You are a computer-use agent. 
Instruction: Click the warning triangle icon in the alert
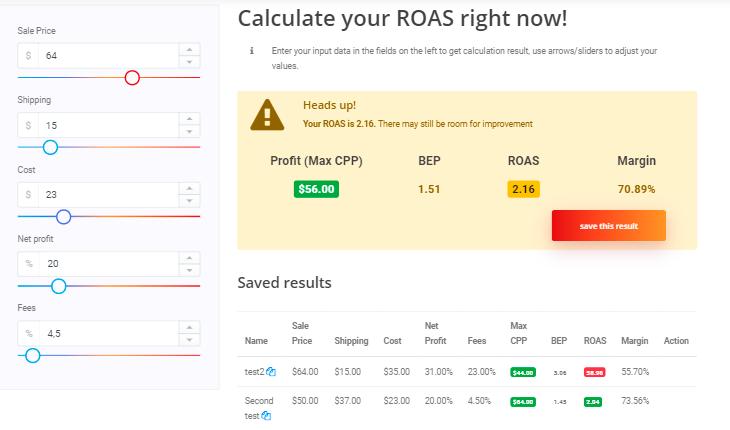click(x=267, y=114)
